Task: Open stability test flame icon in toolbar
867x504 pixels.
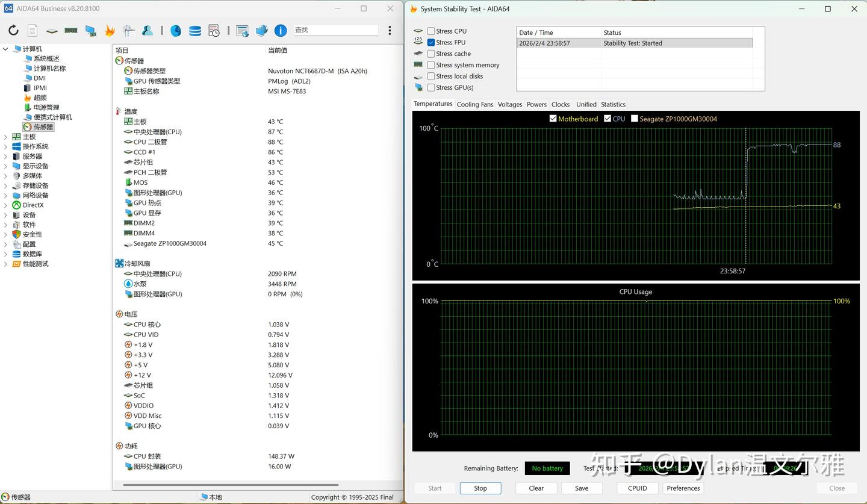Action: [x=110, y=30]
